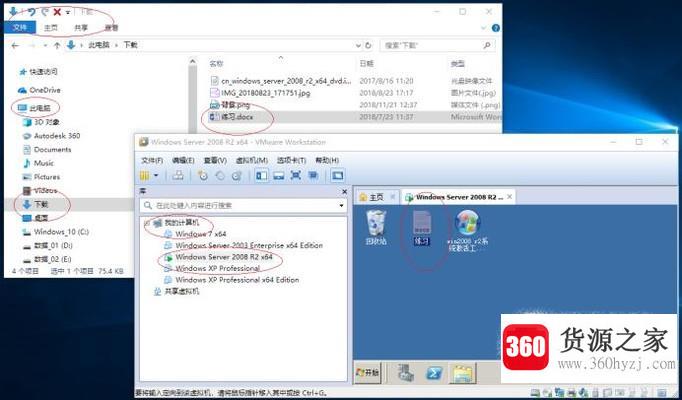This screenshot has width=682, height=400.
Task: Click the revert to snapshot toolbar icon
Action: tap(220, 175)
